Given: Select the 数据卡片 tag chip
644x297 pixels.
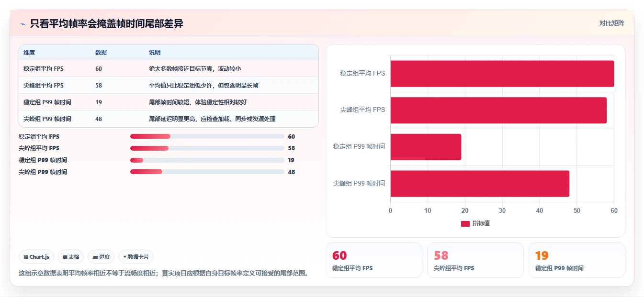Looking at the screenshot, I should point(136,257).
